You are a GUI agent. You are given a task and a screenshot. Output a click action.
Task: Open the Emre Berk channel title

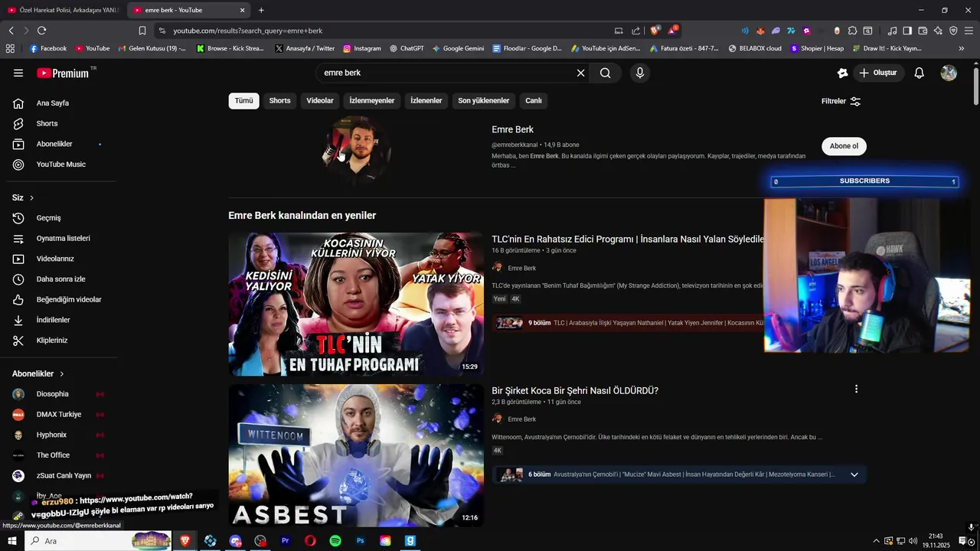coord(512,129)
